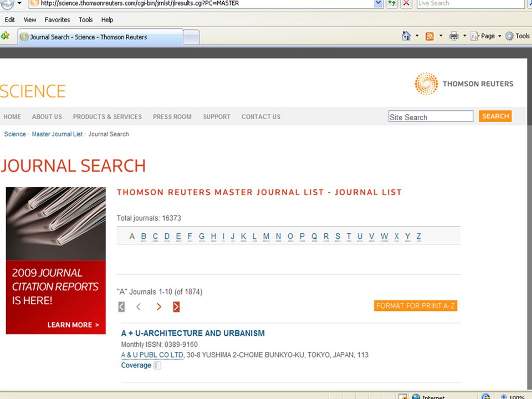Show journals starting with letter B
Image resolution: width=532 pixels, height=399 pixels.
pyautogui.click(x=144, y=237)
